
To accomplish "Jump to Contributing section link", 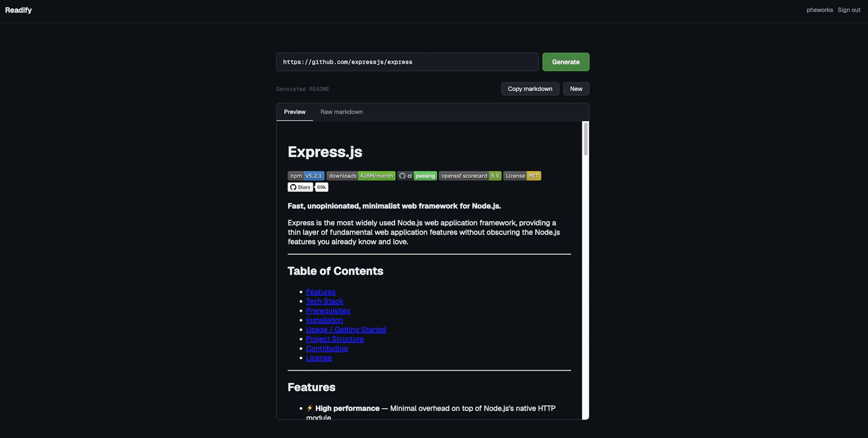I will (x=327, y=349).
